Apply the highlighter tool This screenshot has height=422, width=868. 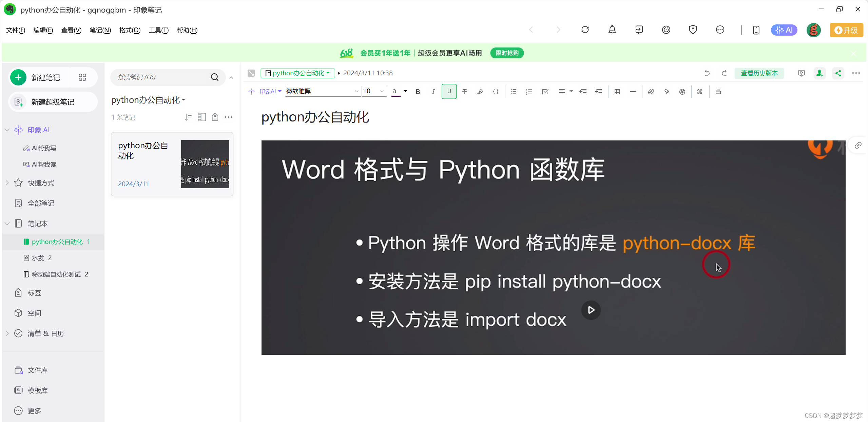480,92
